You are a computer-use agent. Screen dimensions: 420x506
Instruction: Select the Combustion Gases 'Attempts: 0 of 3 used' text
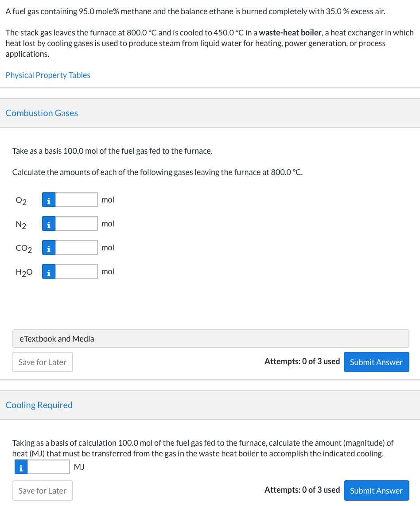302,362
